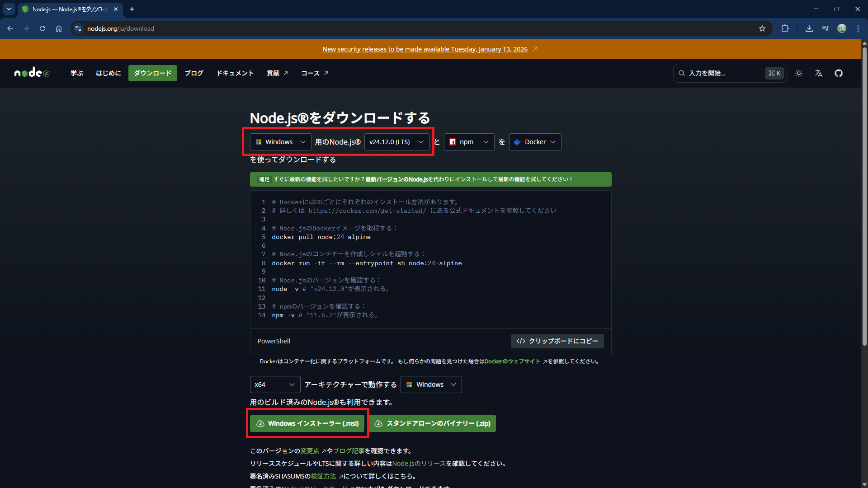Open the npm package manager dropdown
The height and width of the screenshot is (488, 868).
[x=469, y=141]
